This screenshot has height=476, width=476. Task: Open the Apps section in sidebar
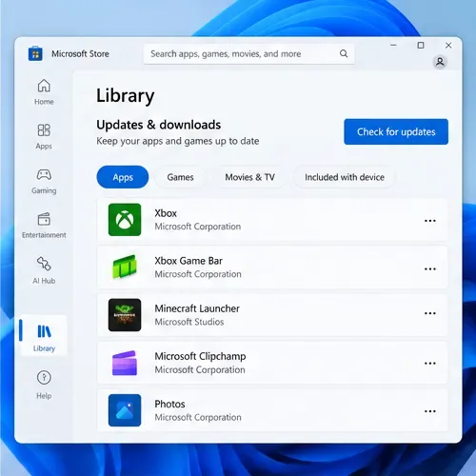tap(44, 136)
